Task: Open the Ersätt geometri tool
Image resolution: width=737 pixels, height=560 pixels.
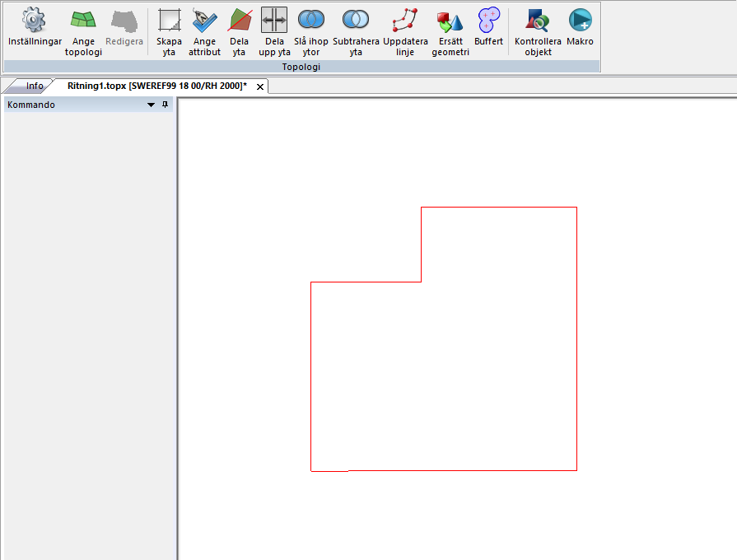Action: tap(450, 31)
